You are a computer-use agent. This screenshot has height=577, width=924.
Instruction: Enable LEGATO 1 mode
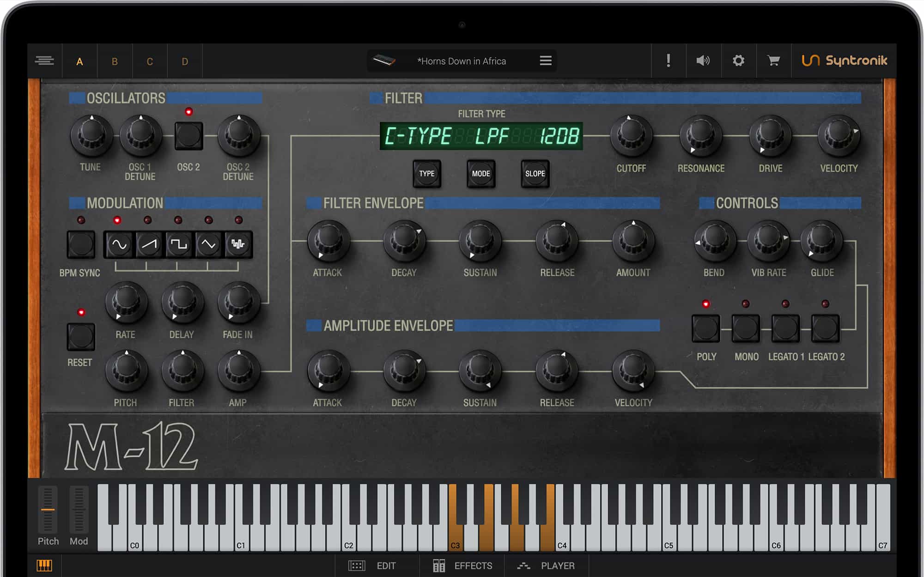pyautogui.click(x=785, y=328)
